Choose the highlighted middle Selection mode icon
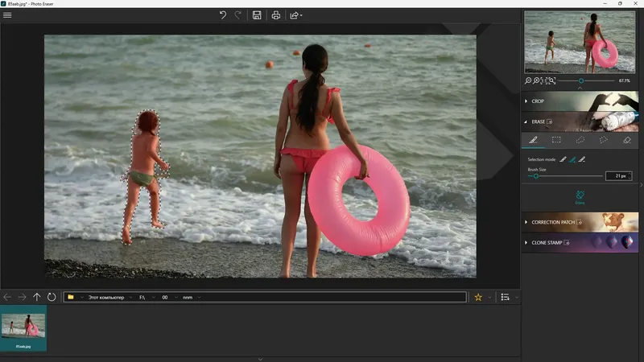Screen dimensions: 644x362 point(572,159)
